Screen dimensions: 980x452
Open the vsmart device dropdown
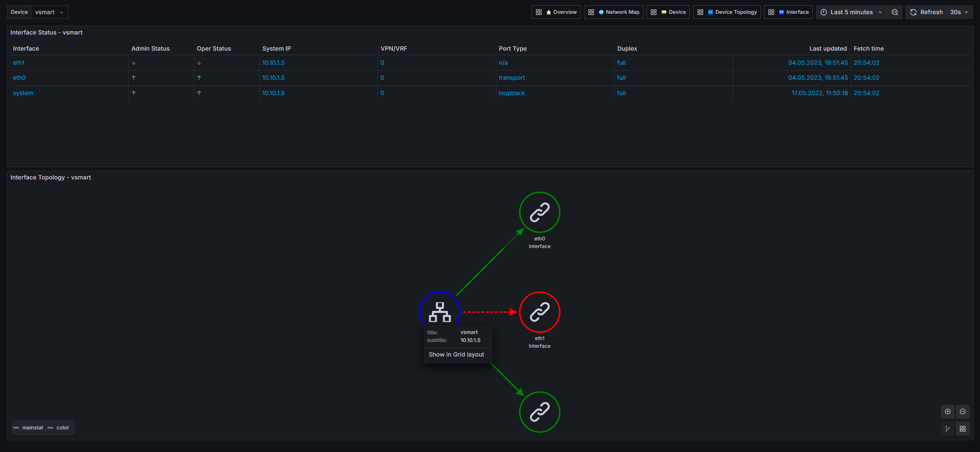(x=50, y=12)
